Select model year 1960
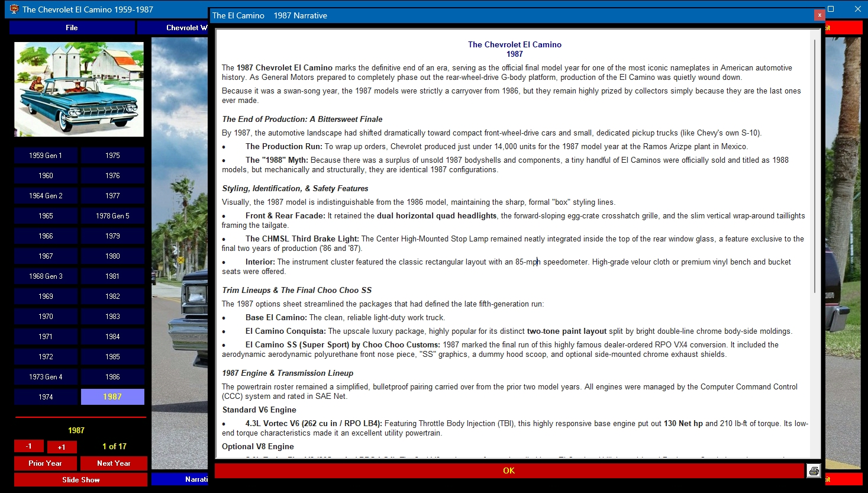The height and width of the screenshot is (493, 868). [46, 176]
